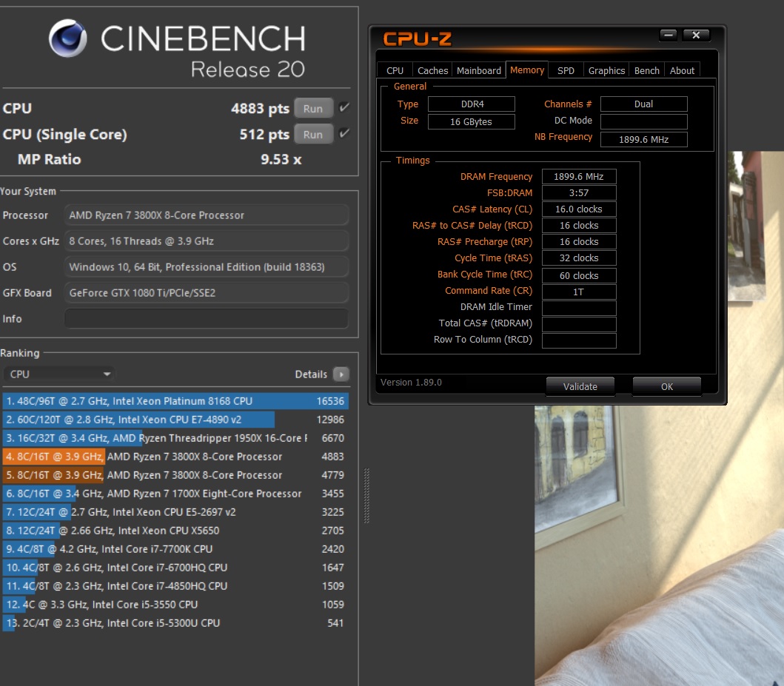Select ranking row Ryzen 7 1700X
Image resolution: width=784 pixels, height=686 pixels.
tap(175, 494)
